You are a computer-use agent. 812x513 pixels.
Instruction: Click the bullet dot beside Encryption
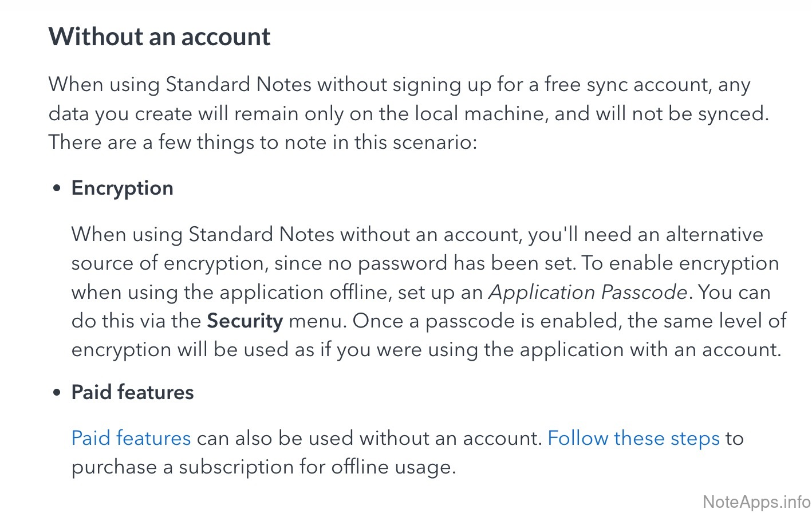pyautogui.click(x=57, y=189)
